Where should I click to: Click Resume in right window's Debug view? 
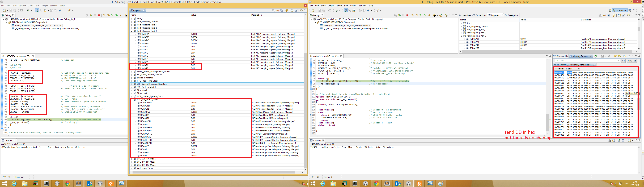pos(400,15)
